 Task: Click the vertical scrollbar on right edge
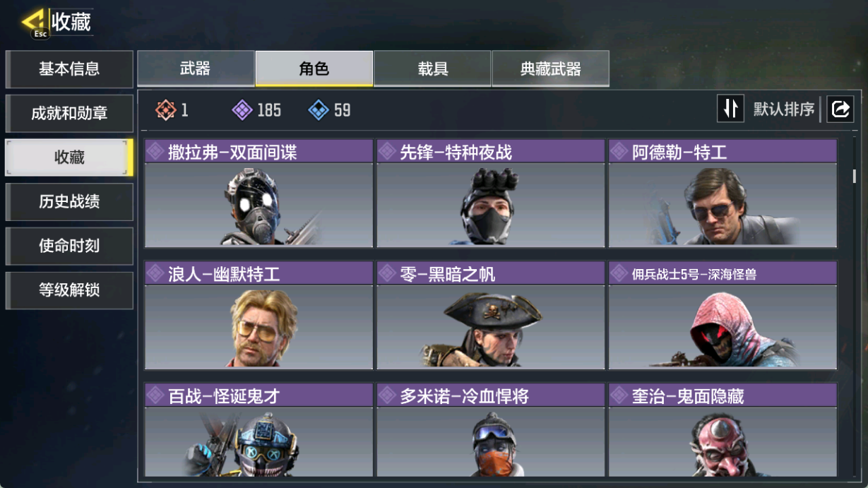pyautogui.click(x=854, y=176)
